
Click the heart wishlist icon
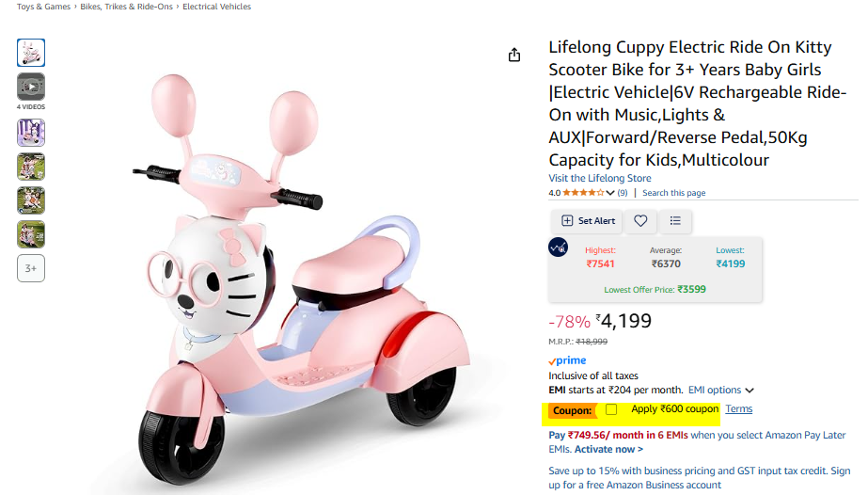tap(640, 220)
